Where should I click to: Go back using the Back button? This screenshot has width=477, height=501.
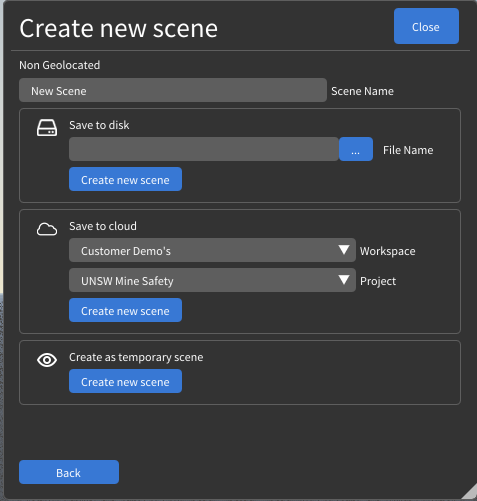pyautogui.click(x=69, y=472)
